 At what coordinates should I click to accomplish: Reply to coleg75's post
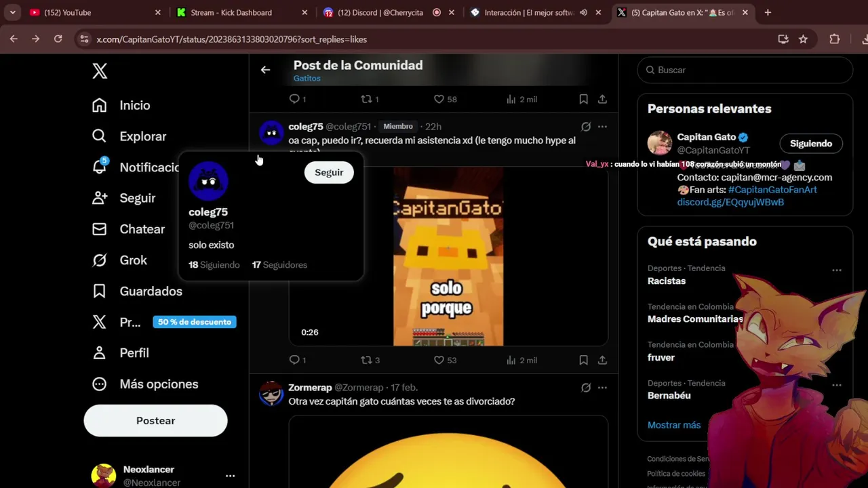coord(294,360)
